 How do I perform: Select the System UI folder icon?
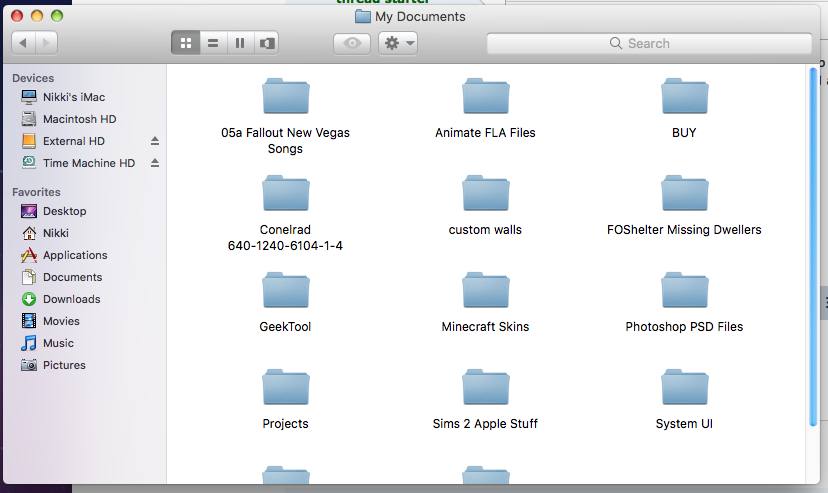pos(684,387)
